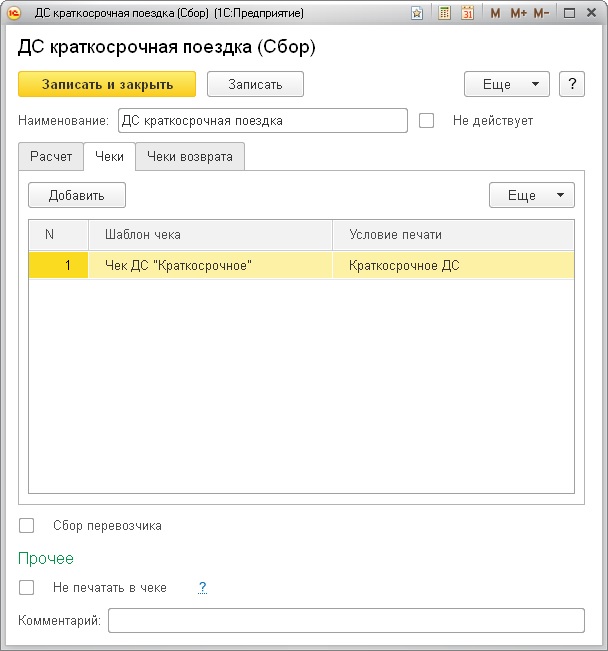Click the "Добавить" button
The width and height of the screenshot is (608, 651).
pos(77,195)
